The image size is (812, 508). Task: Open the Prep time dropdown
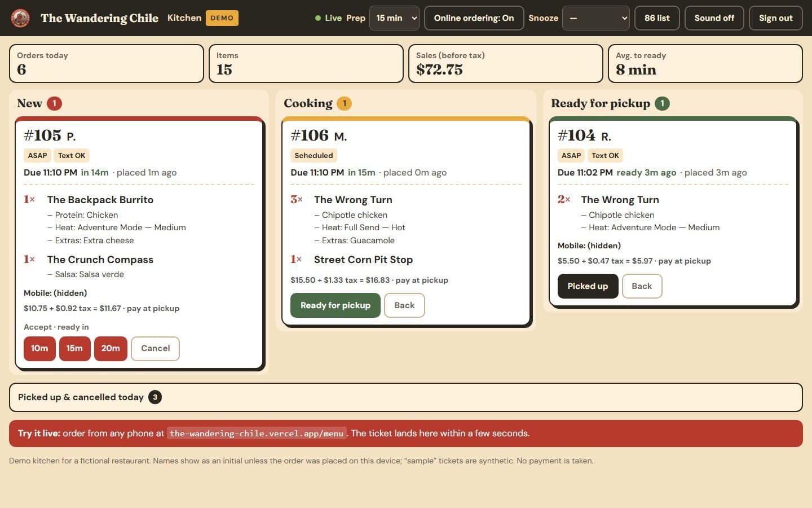point(394,18)
